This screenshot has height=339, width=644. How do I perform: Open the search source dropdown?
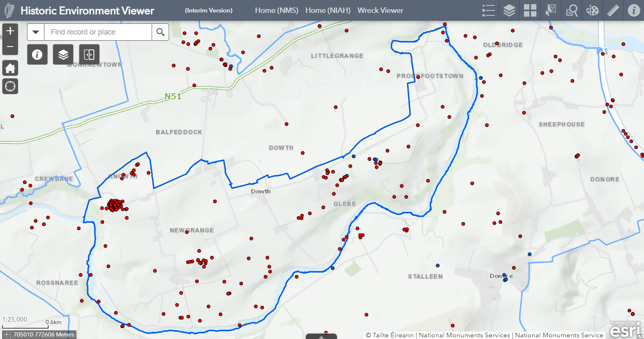click(36, 32)
